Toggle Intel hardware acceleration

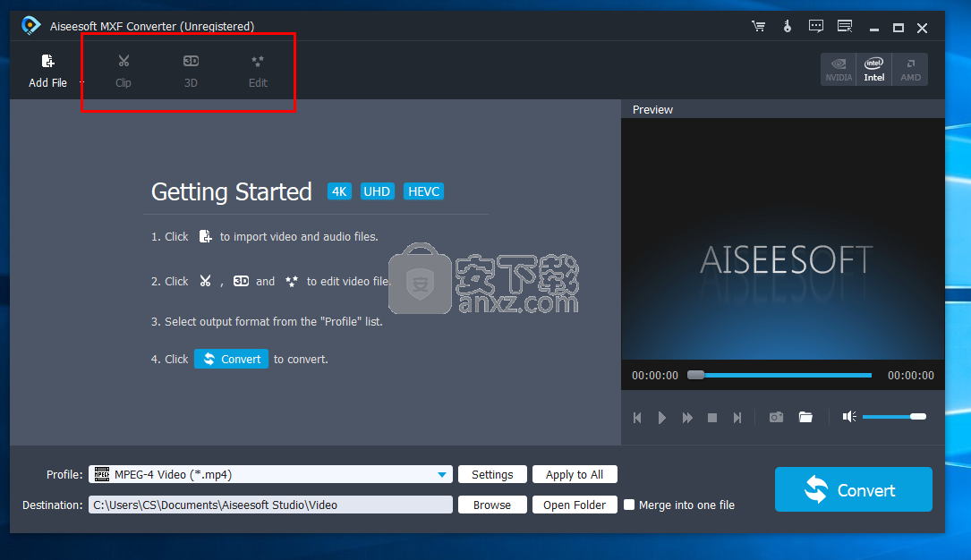[873, 69]
